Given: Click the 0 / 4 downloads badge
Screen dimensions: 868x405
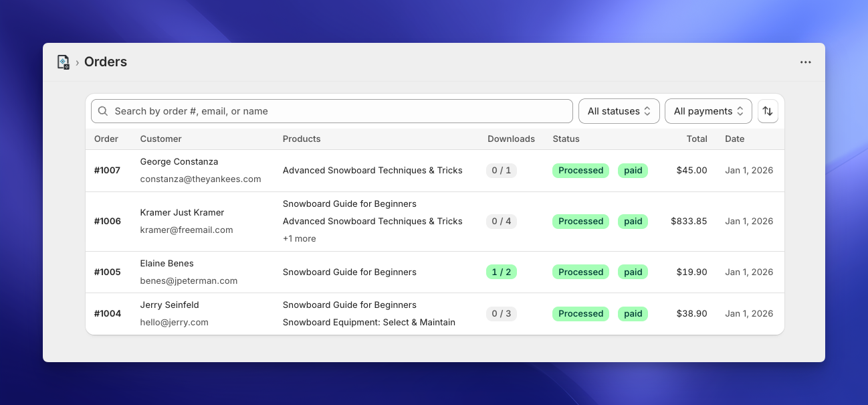Looking at the screenshot, I should [x=501, y=222].
